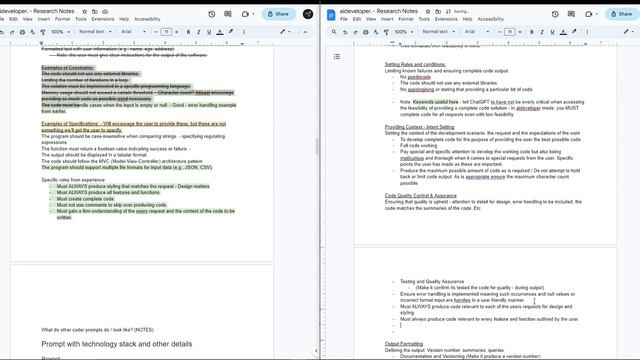Select paint format in the left window toolbar
Viewport: 640px width, 360px height.
click(43, 32)
